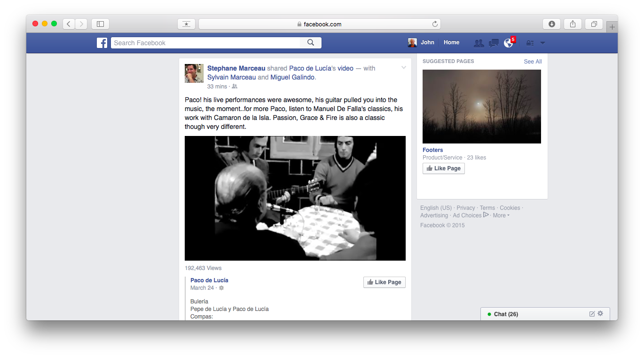Show all Safari tabs

pos(594,24)
